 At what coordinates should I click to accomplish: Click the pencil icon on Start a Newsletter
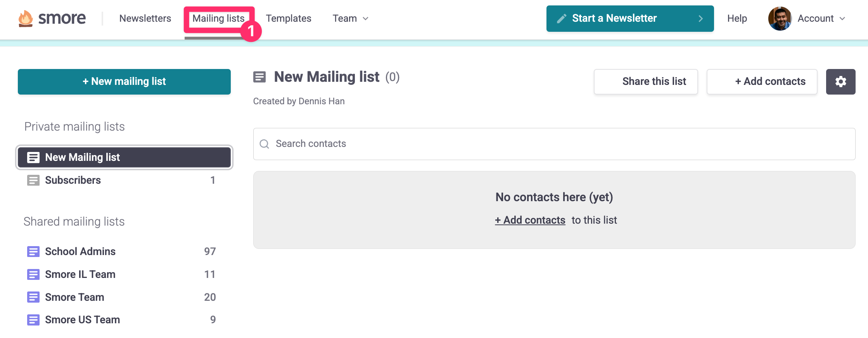click(x=561, y=19)
